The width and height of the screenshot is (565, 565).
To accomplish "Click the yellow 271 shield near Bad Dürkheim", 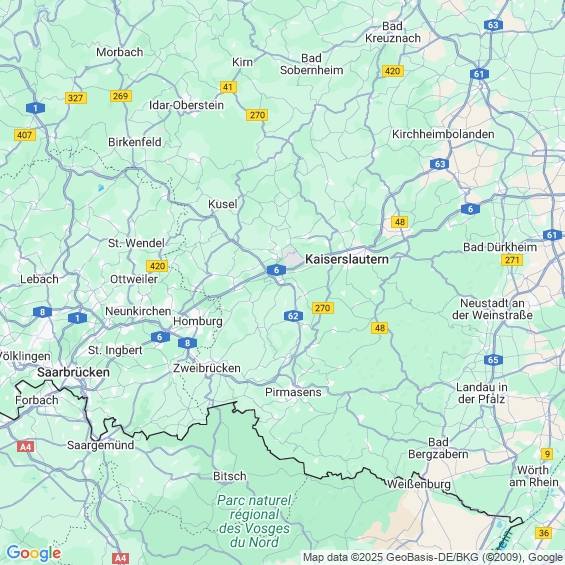I will (512, 260).
